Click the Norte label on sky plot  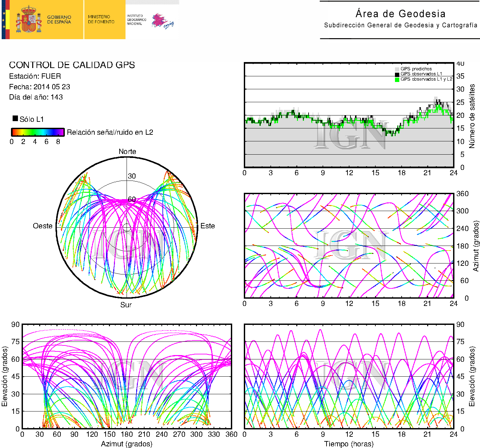click(127, 151)
